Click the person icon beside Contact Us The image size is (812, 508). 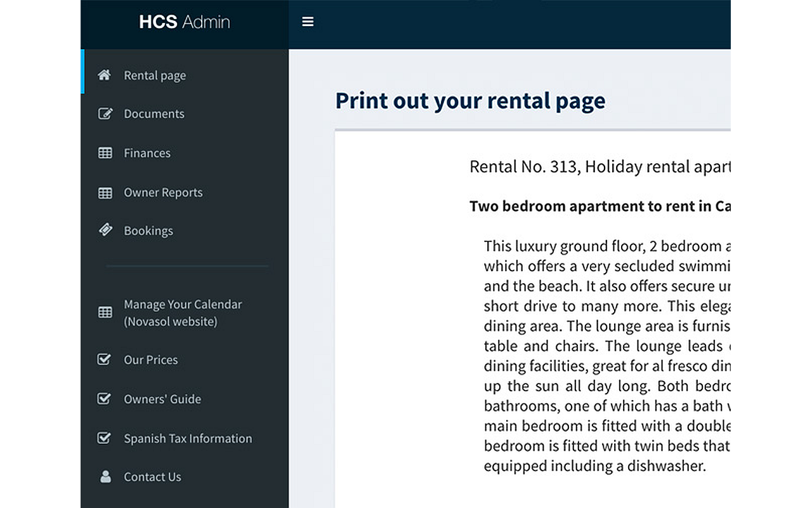tap(105, 476)
